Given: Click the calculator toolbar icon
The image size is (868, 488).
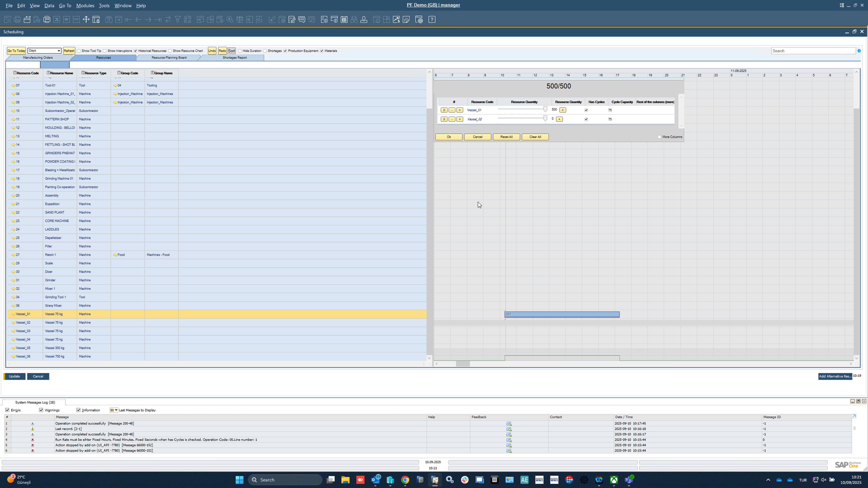Looking at the screenshot, I should 344,19.
